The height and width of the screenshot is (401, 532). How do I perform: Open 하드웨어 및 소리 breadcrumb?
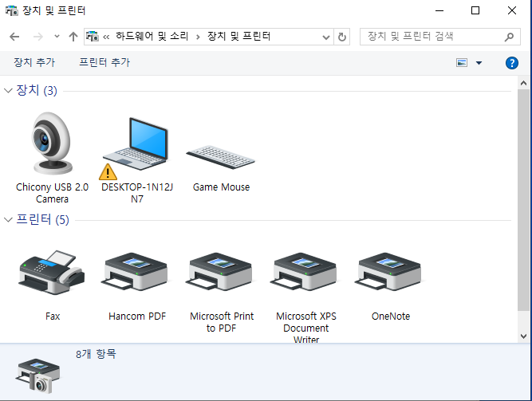click(x=152, y=36)
